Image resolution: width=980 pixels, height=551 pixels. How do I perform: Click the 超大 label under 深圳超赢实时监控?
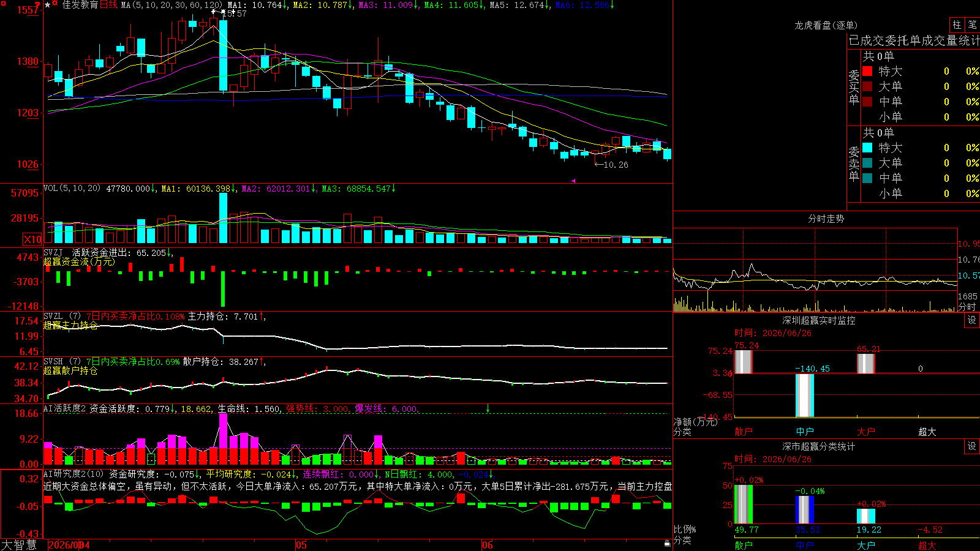click(927, 432)
